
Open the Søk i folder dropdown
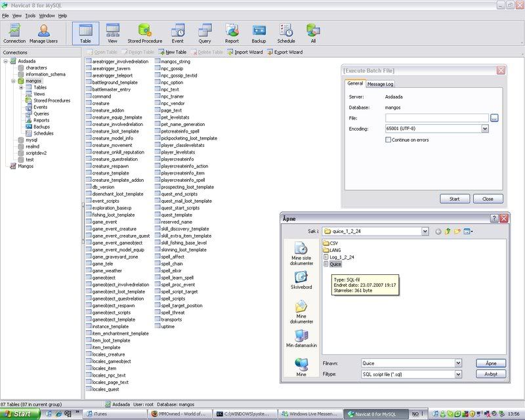click(x=425, y=232)
